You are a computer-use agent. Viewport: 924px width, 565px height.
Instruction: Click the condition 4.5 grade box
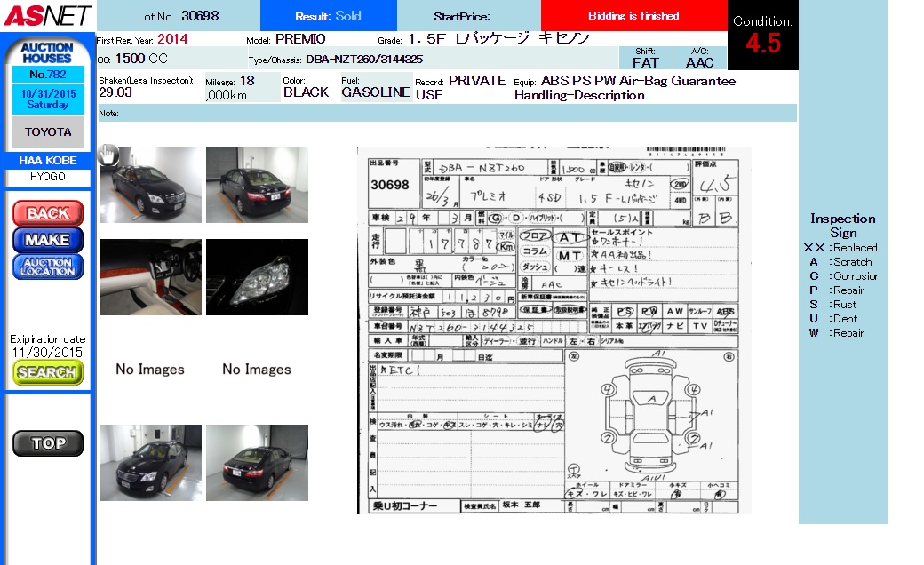pyautogui.click(x=762, y=36)
